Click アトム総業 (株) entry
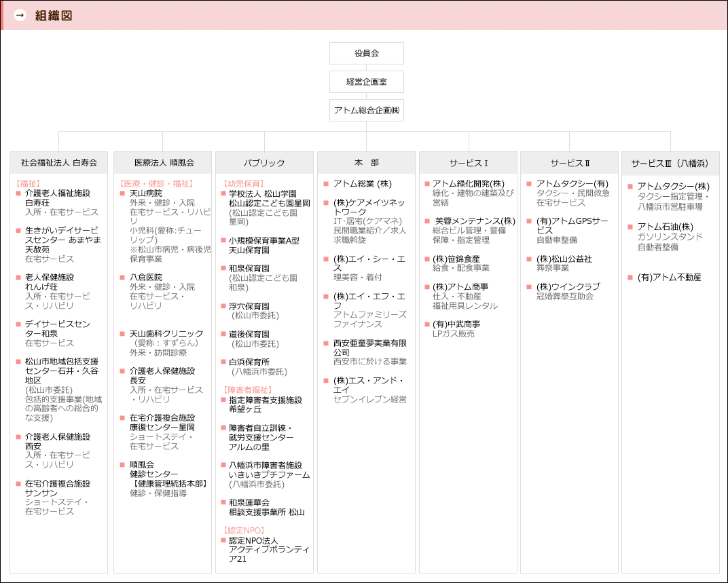This screenshot has height=583, width=728. [362, 184]
